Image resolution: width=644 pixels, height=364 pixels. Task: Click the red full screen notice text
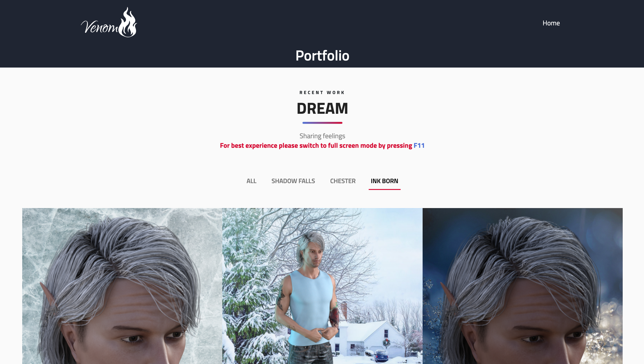click(x=316, y=146)
